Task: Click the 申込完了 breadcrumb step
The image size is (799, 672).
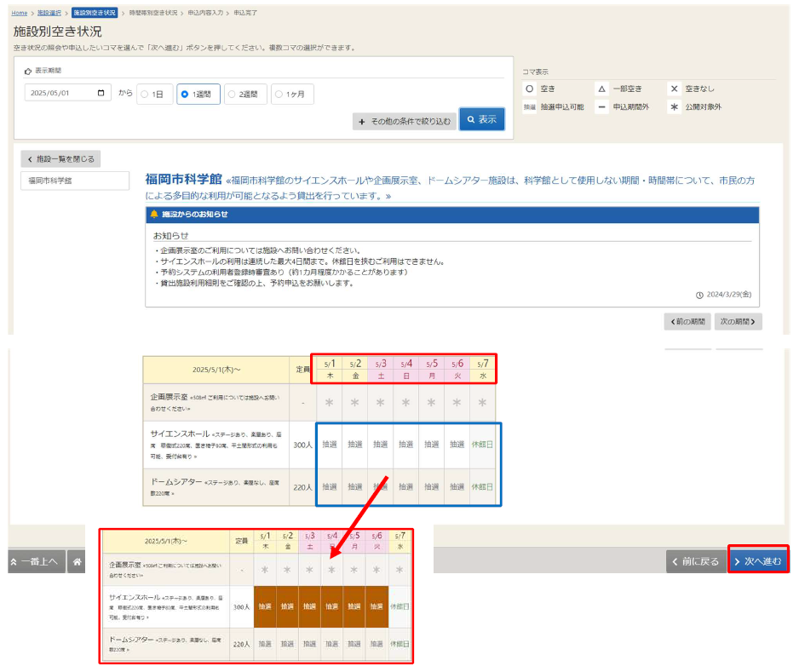Action: coord(245,13)
